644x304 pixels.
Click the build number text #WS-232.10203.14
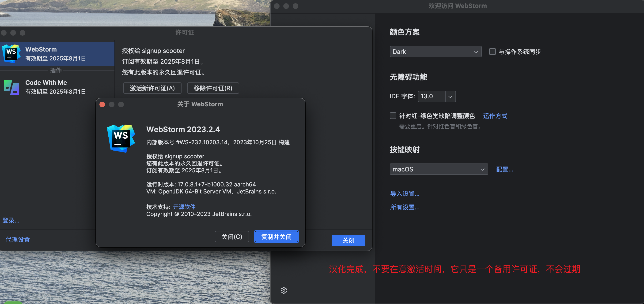point(202,142)
